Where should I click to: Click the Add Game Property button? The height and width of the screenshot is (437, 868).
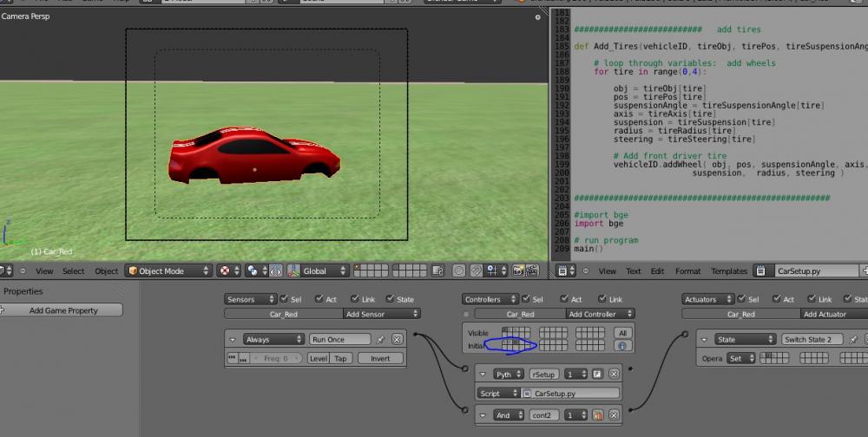pos(63,310)
